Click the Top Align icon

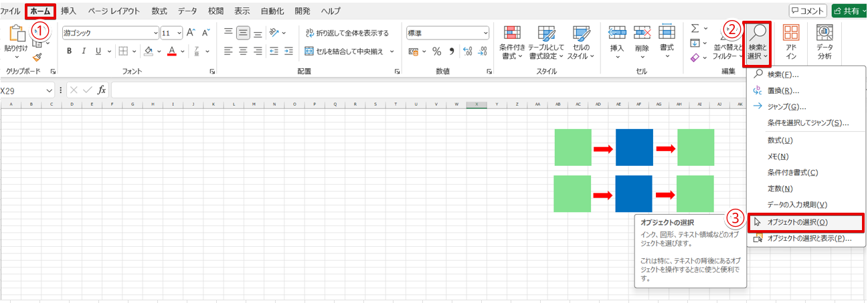pos(228,32)
